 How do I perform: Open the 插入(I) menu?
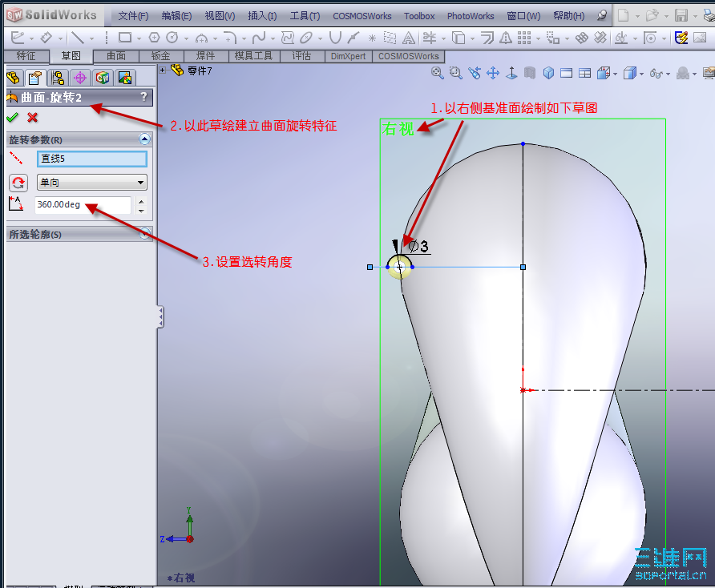pos(262,16)
